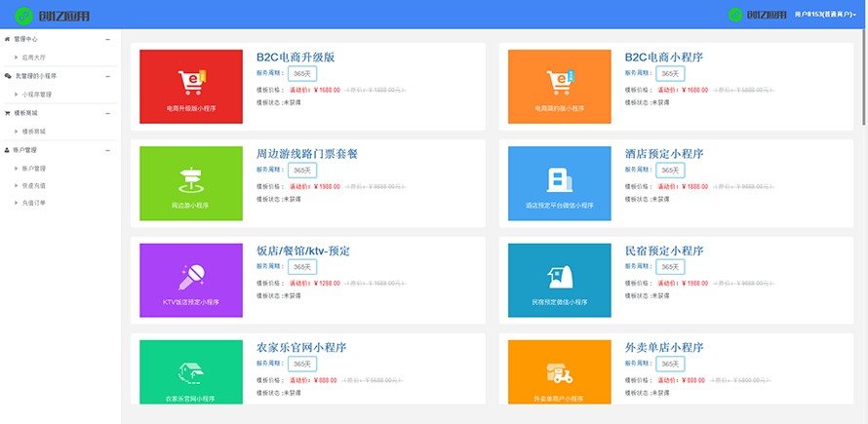Viewport: 868px width, 424px height.
Task: Open the 外卖单店小程序 title link
Action: [x=664, y=348]
